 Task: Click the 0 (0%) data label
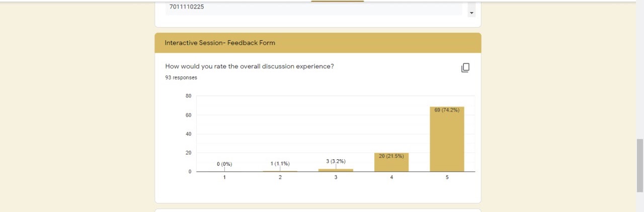tap(224, 164)
